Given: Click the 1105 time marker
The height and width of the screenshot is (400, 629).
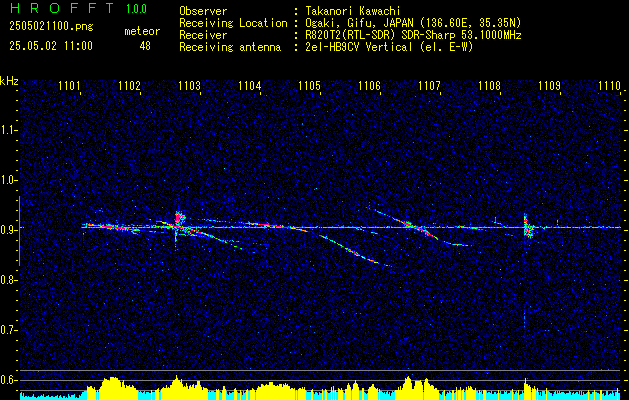Looking at the screenshot, I should tap(309, 86).
